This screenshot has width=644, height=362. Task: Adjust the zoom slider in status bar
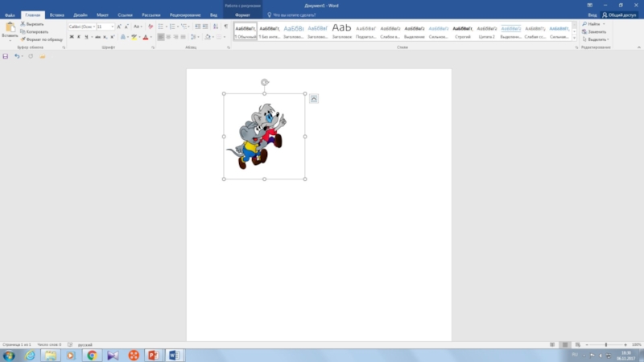(605, 344)
